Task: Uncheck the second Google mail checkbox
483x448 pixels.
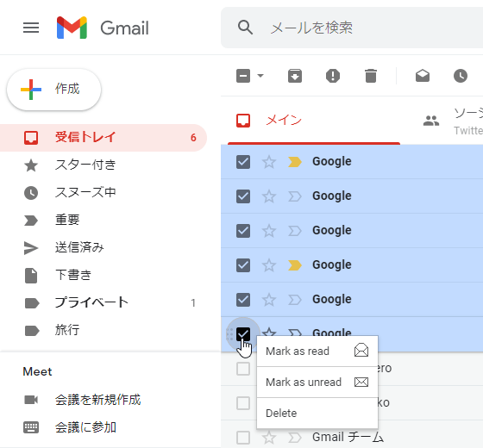Action: click(243, 196)
